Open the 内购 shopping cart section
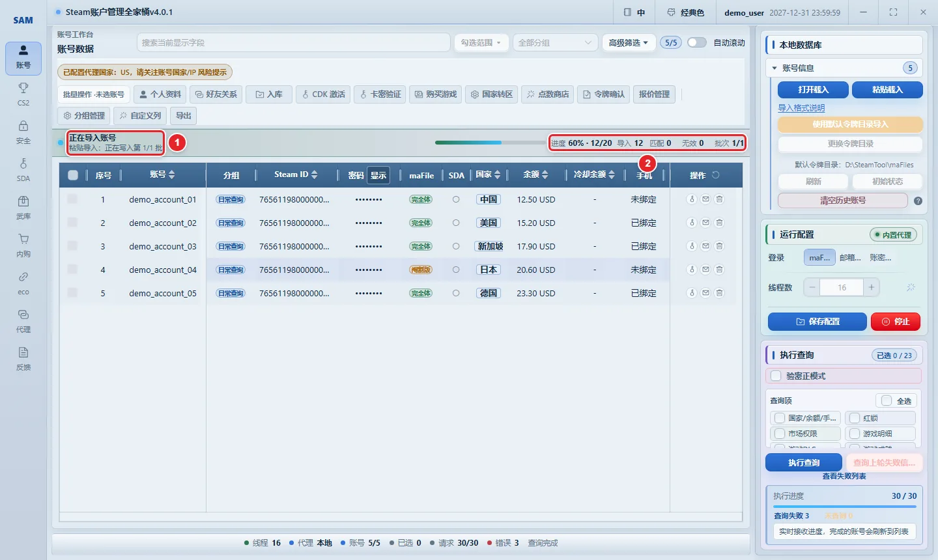Viewport: 938px width, 560px height. [23, 245]
